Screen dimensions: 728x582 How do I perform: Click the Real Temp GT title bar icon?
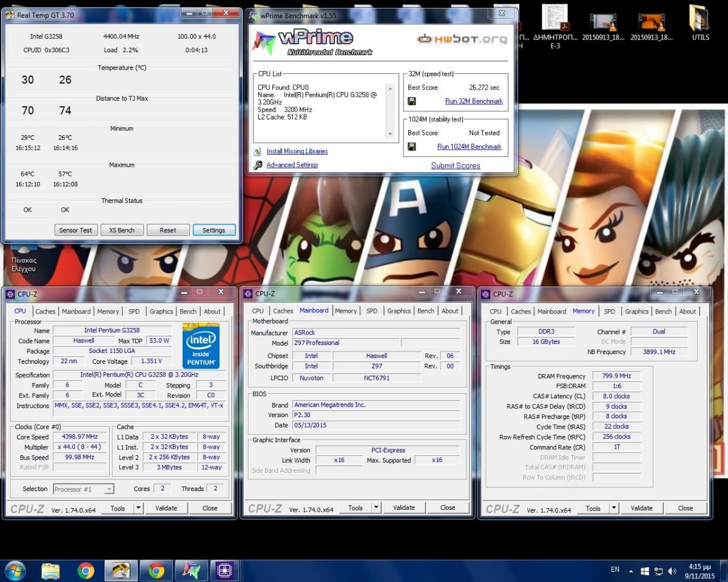point(10,15)
